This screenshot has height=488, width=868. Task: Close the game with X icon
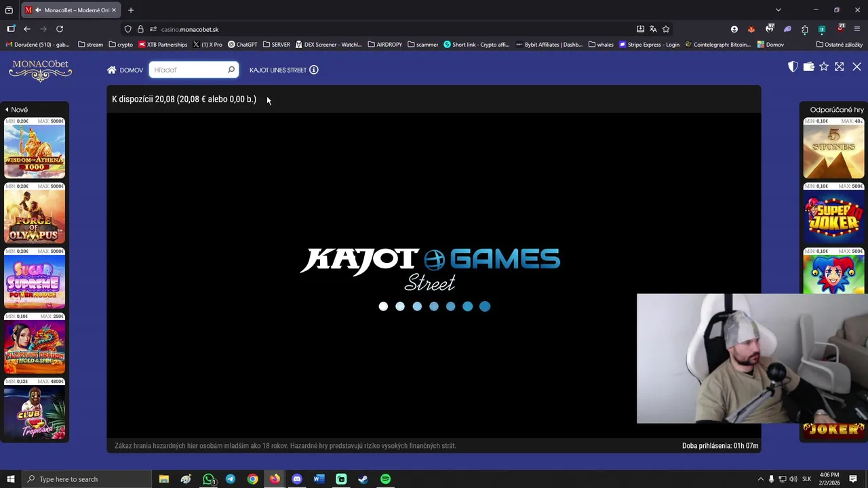[x=857, y=66]
